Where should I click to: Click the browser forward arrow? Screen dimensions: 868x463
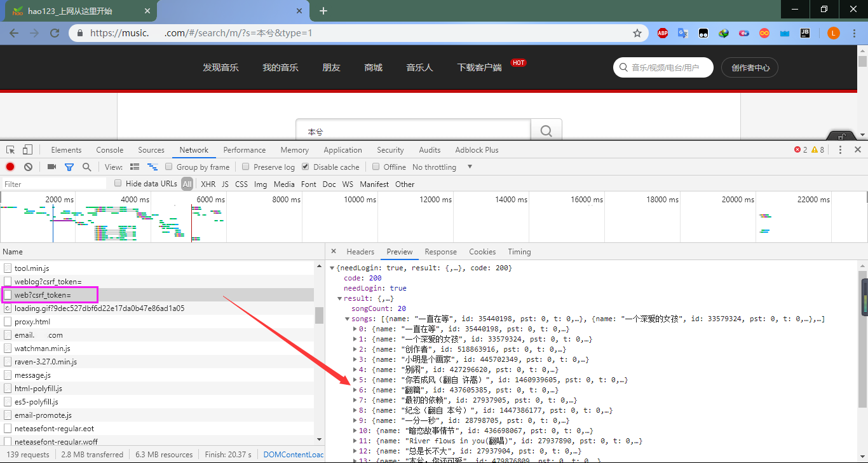(34, 33)
